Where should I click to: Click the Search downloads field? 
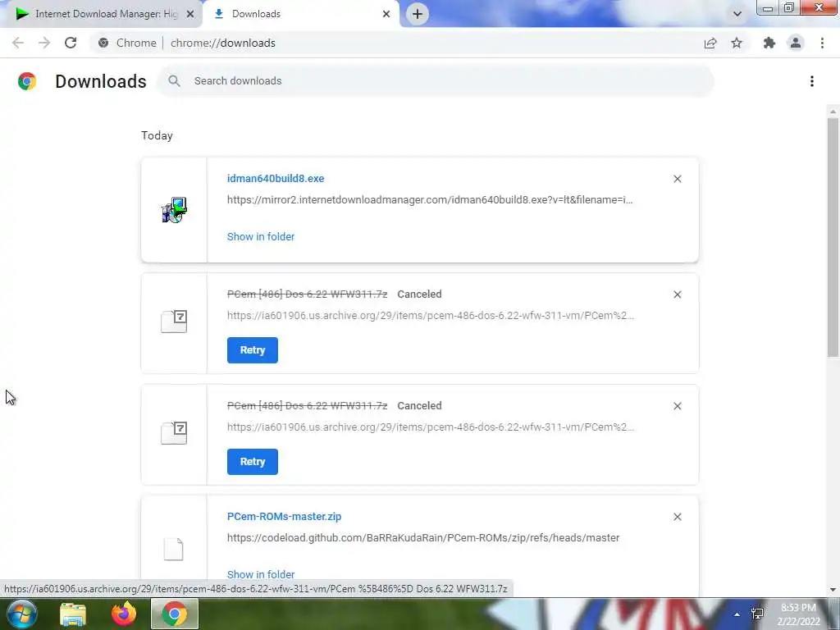[435, 81]
